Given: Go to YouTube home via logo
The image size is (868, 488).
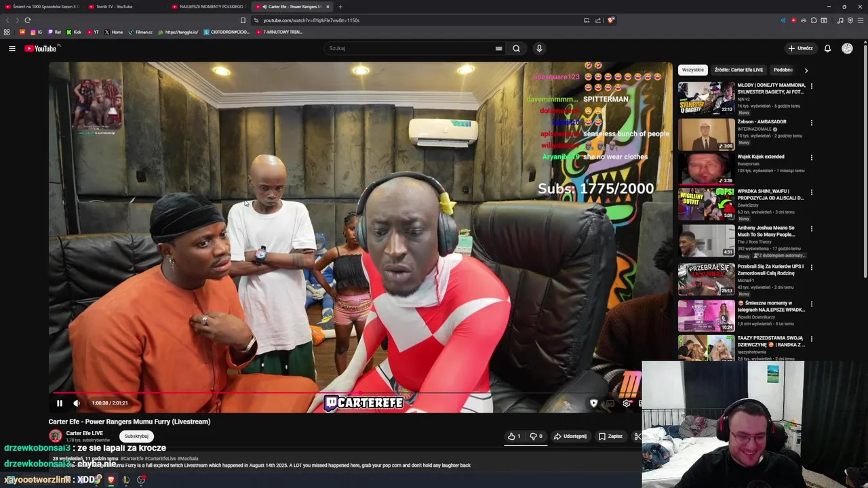Looking at the screenshot, I should click(x=41, y=48).
